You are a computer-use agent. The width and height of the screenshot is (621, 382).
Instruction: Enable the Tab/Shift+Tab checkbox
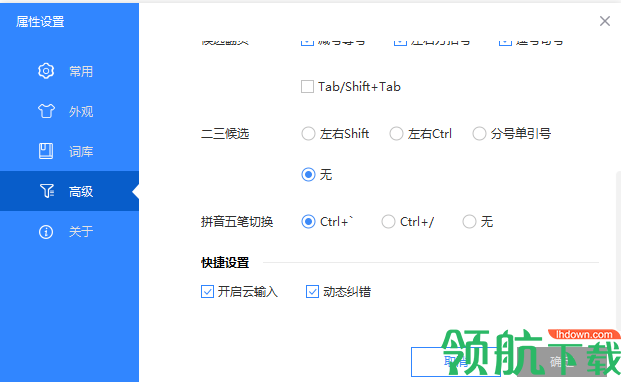coord(307,87)
